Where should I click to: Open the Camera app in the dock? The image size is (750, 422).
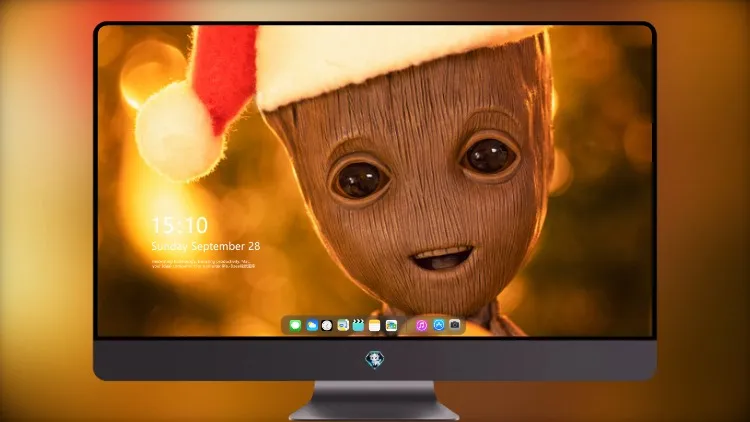coord(455,325)
